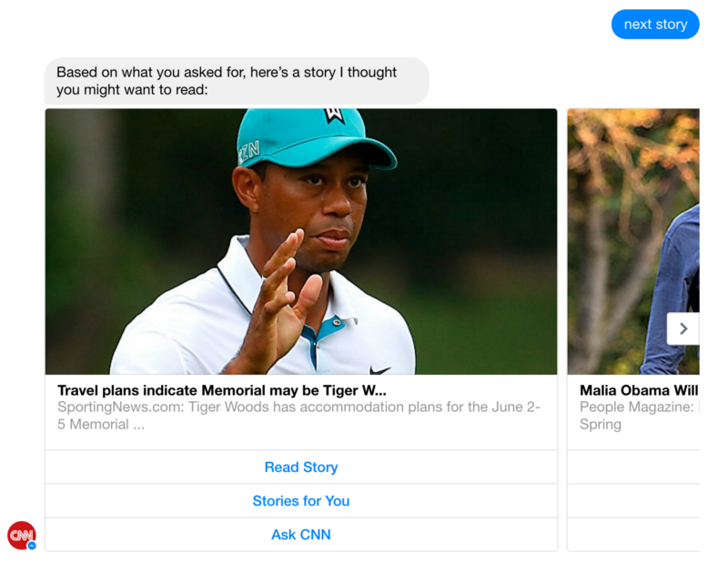Open the Read Story button
Screen dimensions: 728x563
300,467
